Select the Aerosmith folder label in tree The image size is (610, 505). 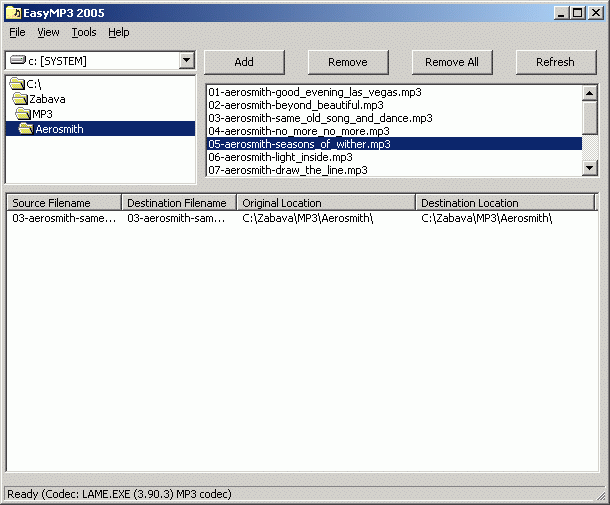pos(60,129)
